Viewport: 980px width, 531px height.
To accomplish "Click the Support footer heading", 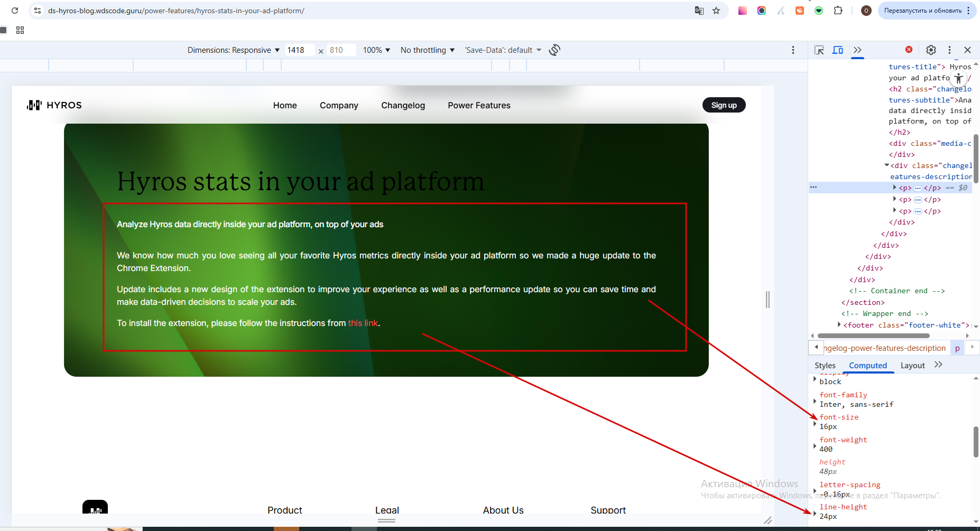I will [608, 510].
